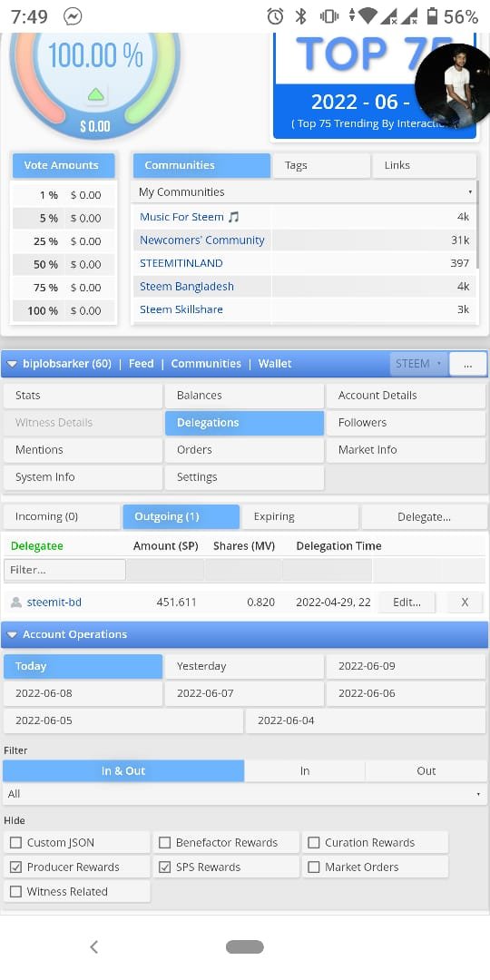Open the System Info tab

coord(83,477)
